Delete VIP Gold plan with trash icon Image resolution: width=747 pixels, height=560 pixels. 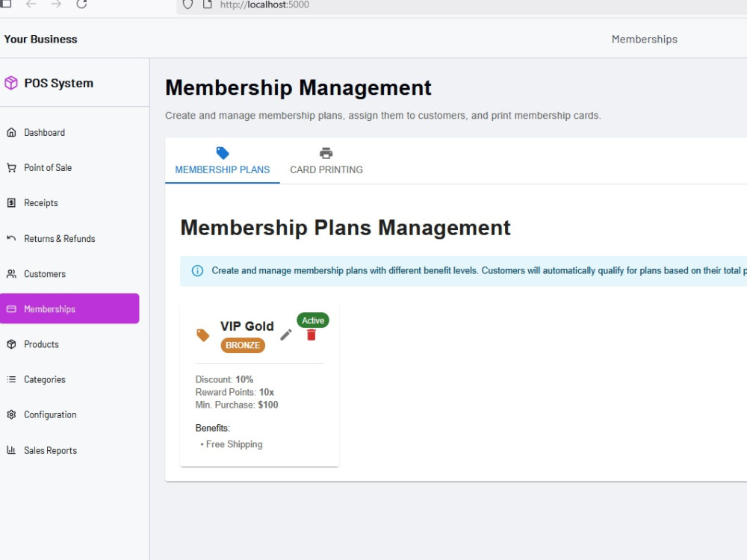click(x=311, y=335)
